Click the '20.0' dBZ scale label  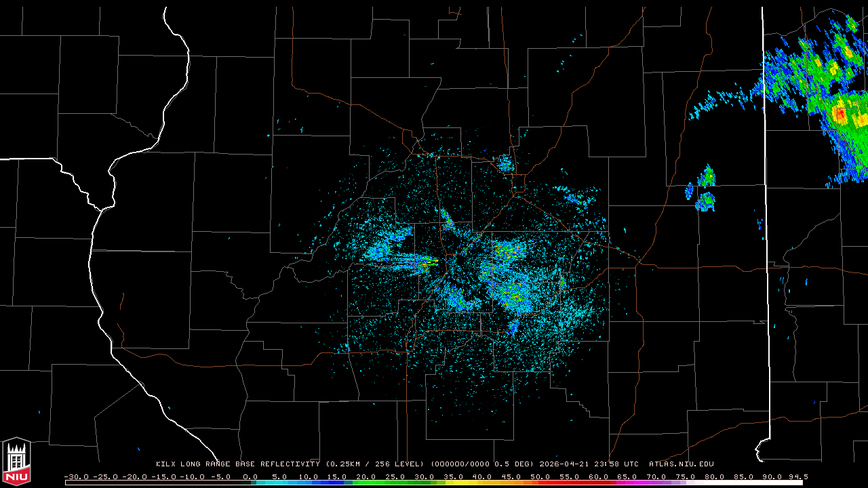coord(366,476)
